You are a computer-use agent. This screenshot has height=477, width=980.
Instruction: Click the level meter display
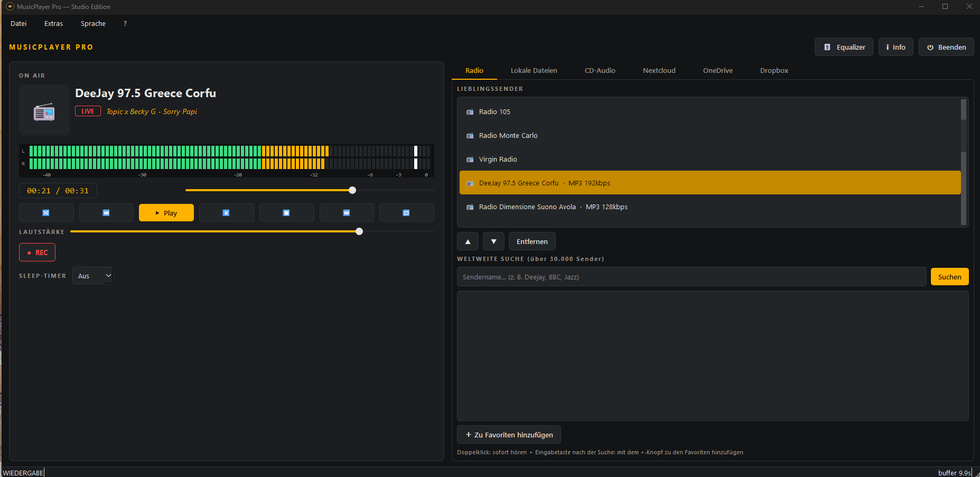coord(227,161)
